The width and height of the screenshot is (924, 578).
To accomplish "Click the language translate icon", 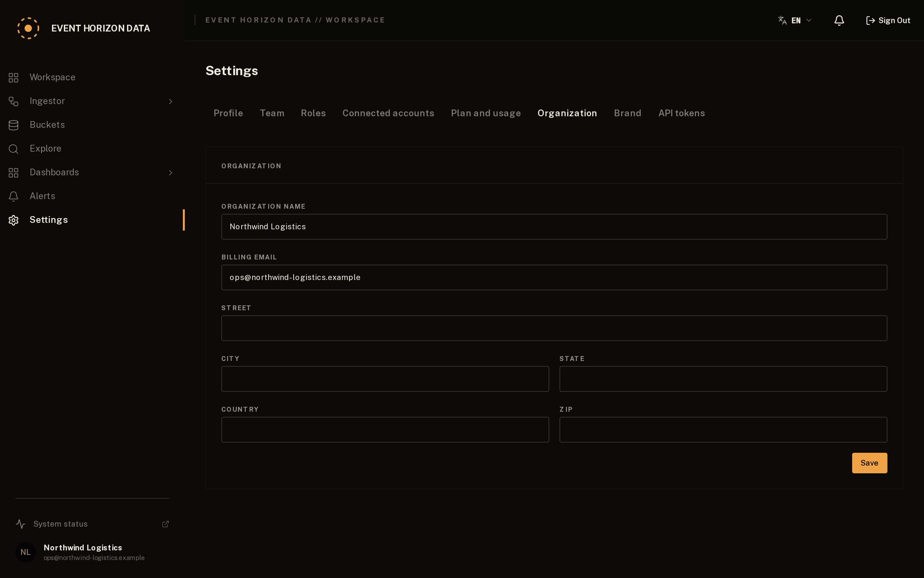I will 782,20.
